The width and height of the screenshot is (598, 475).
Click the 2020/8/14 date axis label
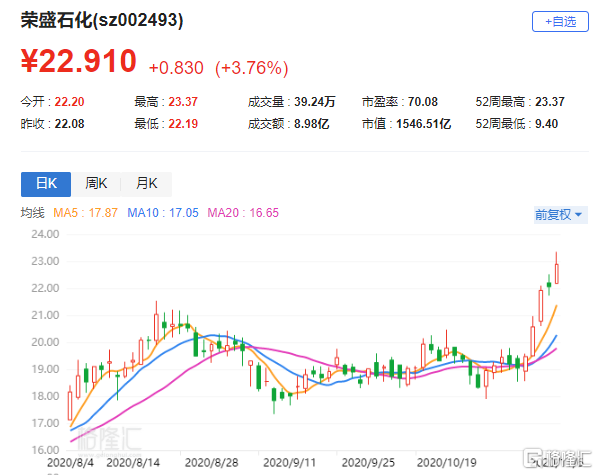133,463
